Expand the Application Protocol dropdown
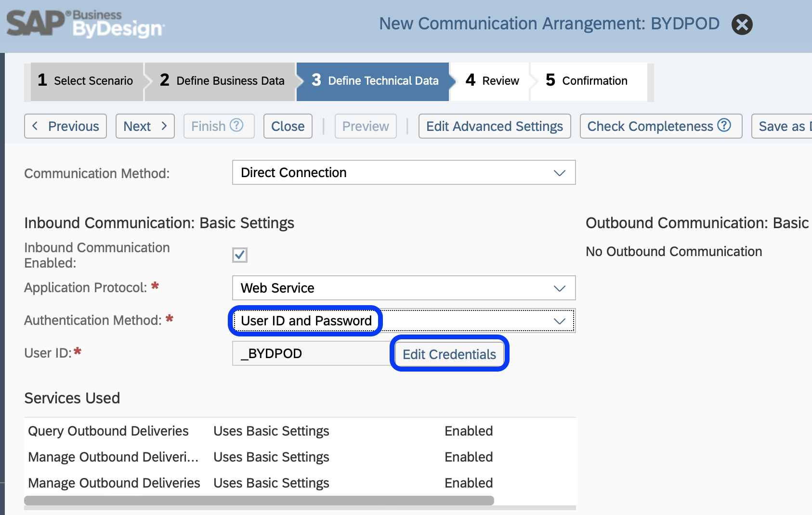 click(x=559, y=288)
